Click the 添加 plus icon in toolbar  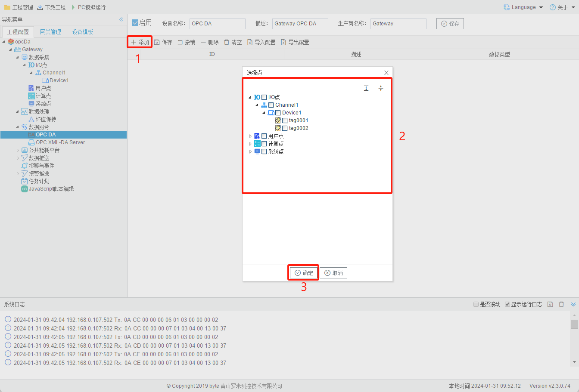pyautogui.click(x=134, y=42)
